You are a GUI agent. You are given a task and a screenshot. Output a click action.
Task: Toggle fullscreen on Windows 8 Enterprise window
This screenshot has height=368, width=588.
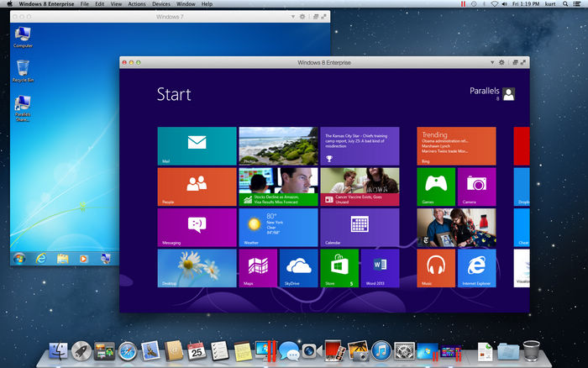coord(523,63)
